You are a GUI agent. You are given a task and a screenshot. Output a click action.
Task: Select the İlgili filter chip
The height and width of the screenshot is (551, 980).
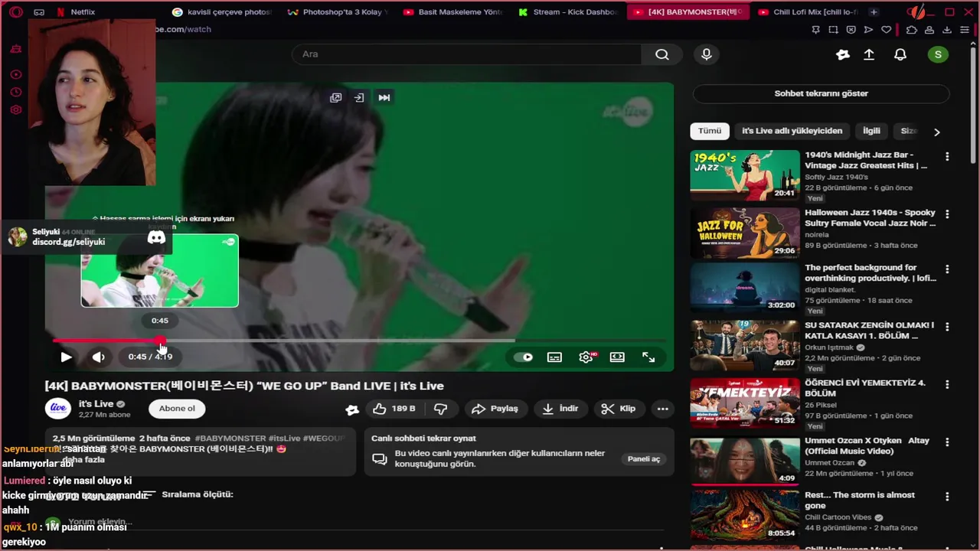tap(871, 131)
